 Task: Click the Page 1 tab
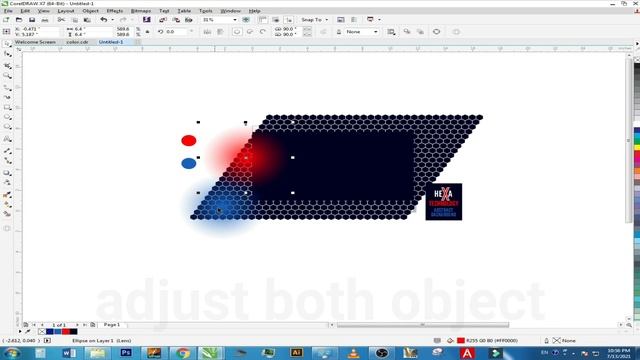(112, 325)
